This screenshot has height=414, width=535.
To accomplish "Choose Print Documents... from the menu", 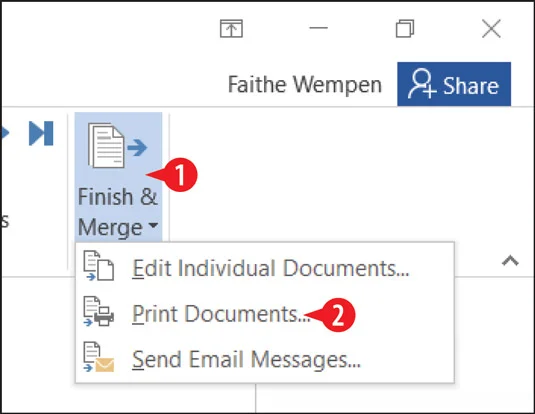I will (265, 313).
